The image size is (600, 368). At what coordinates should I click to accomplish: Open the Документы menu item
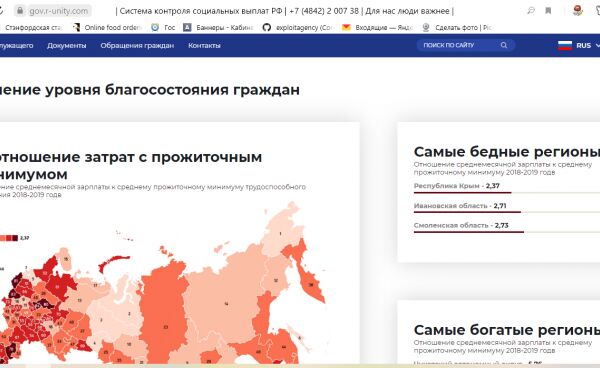(x=67, y=46)
